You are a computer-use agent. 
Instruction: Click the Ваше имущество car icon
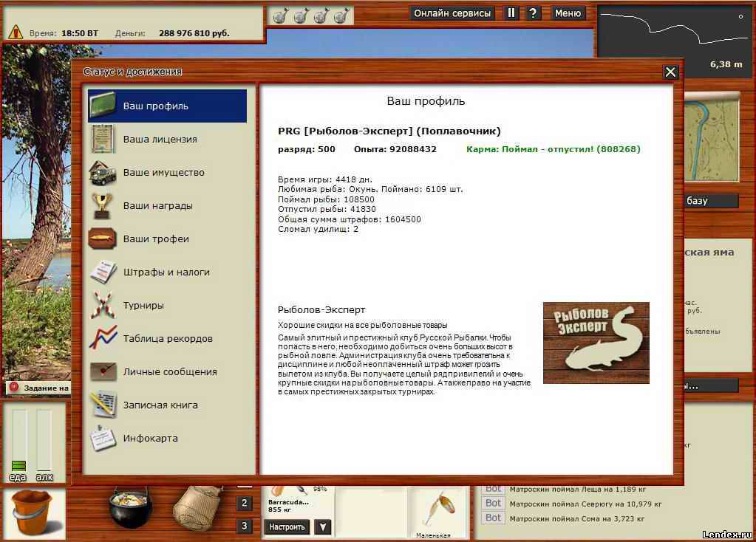[103, 172]
